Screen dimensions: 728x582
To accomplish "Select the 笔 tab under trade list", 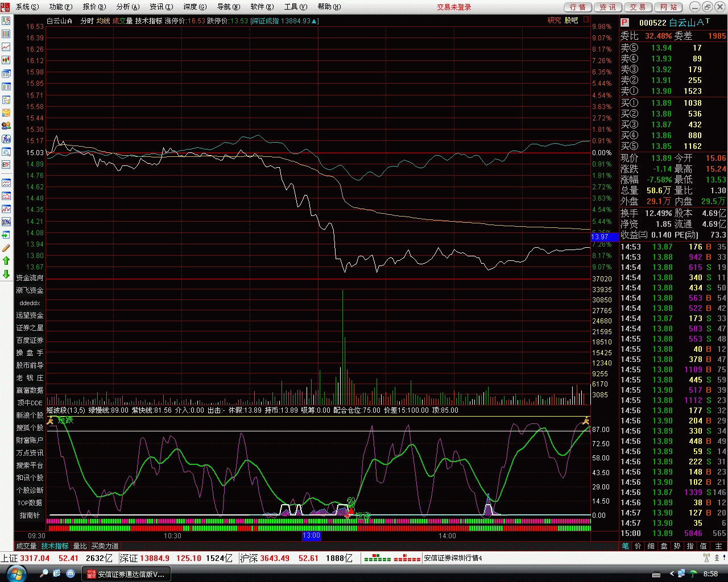I will [626, 546].
